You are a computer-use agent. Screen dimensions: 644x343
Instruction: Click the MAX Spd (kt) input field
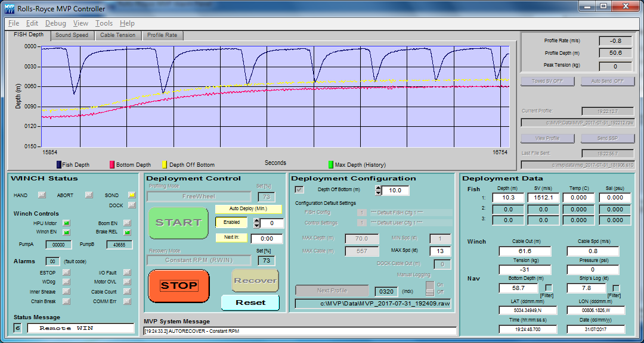click(x=440, y=251)
